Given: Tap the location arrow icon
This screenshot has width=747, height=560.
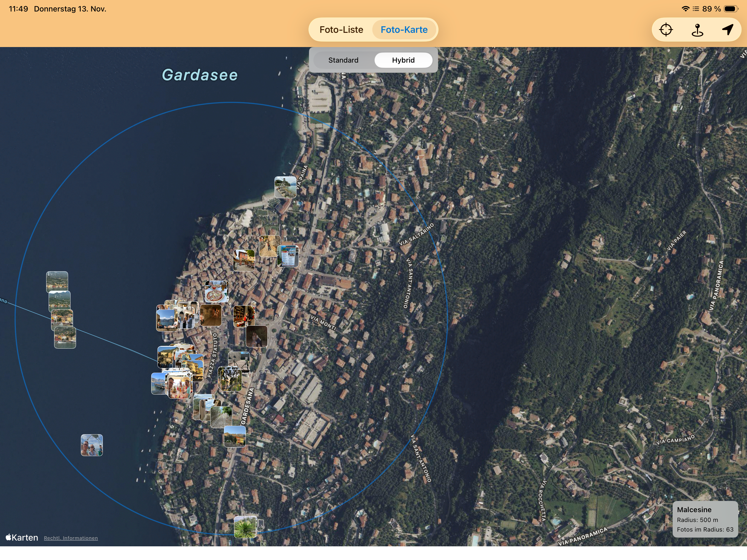Looking at the screenshot, I should 727,30.
